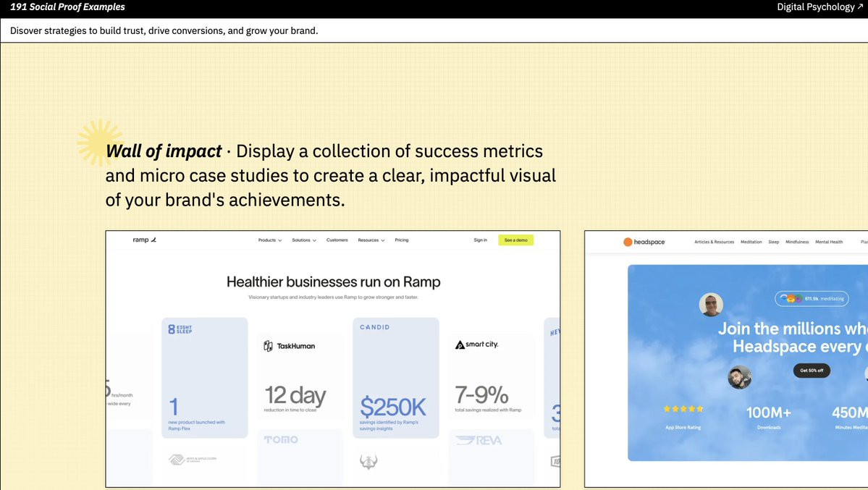Image resolution: width=868 pixels, height=490 pixels.
Task: Select Pricing in the Ramp nav
Action: (402, 240)
